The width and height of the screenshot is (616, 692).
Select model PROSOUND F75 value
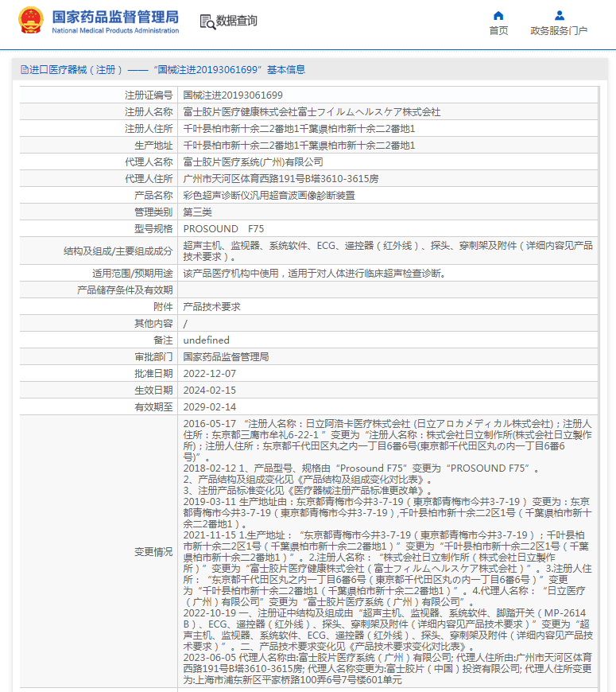point(223,229)
